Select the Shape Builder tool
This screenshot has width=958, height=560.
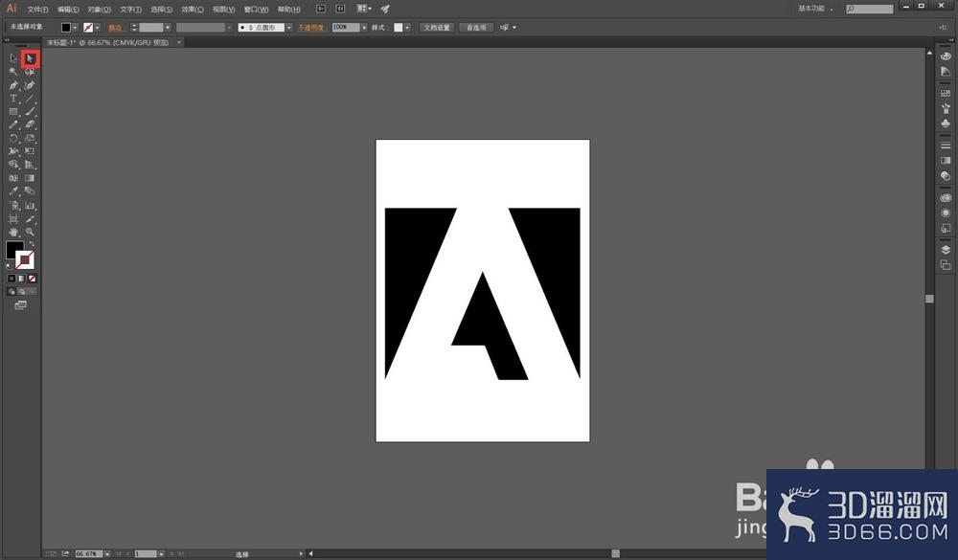(12, 165)
